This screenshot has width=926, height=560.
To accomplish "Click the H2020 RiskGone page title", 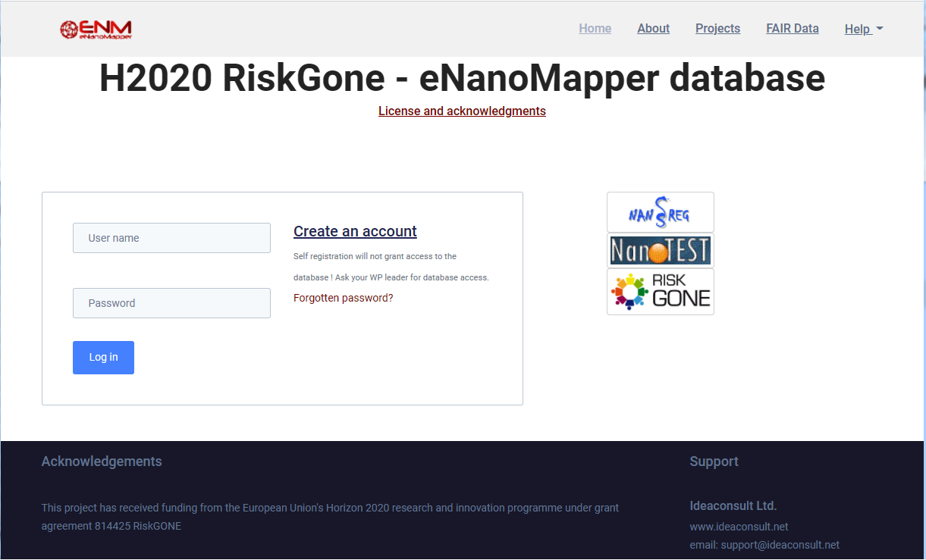I will point(462,78).
